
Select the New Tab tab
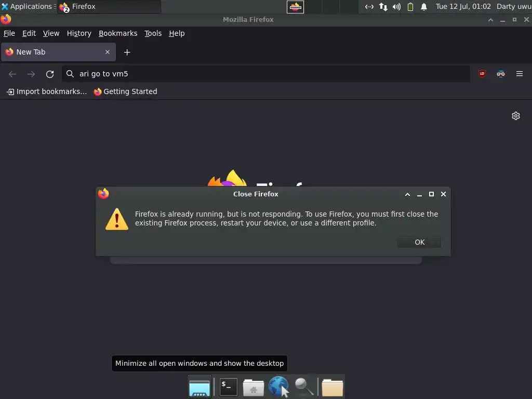coord(58,52)
